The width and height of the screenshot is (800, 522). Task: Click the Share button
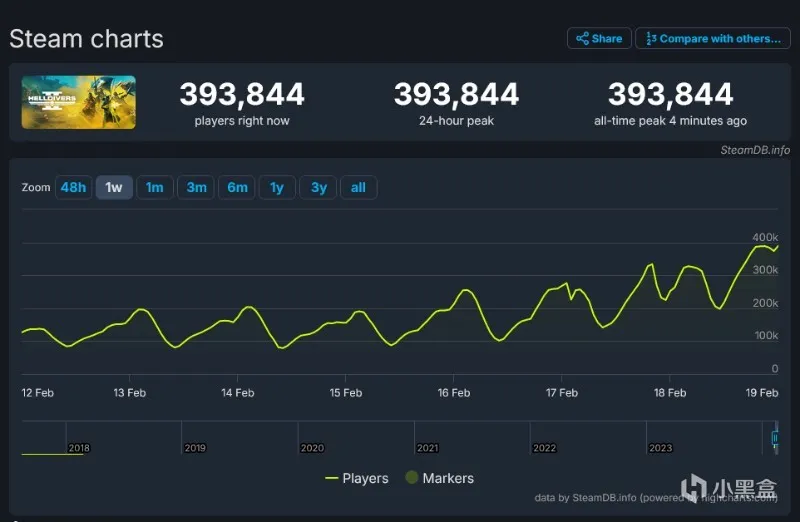click(x=599, y=38)
